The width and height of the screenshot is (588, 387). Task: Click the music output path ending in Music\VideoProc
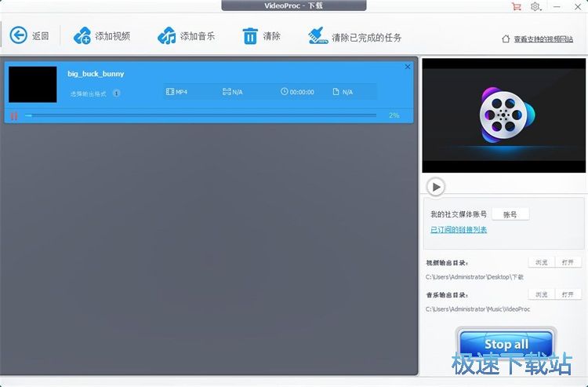click(x=477, y=309)
